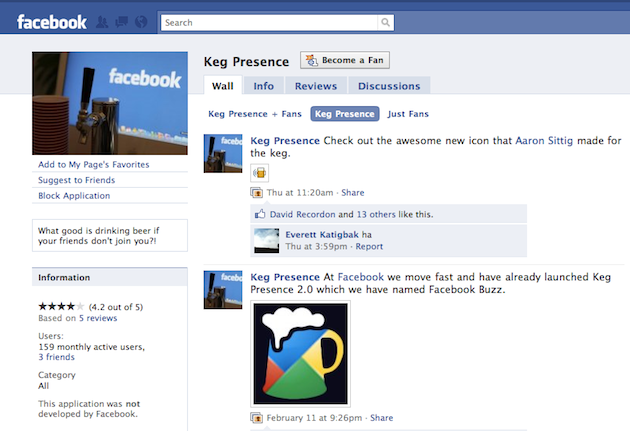Click Add to My Page's Favorites
630x431 pixels.
point(94,165)
